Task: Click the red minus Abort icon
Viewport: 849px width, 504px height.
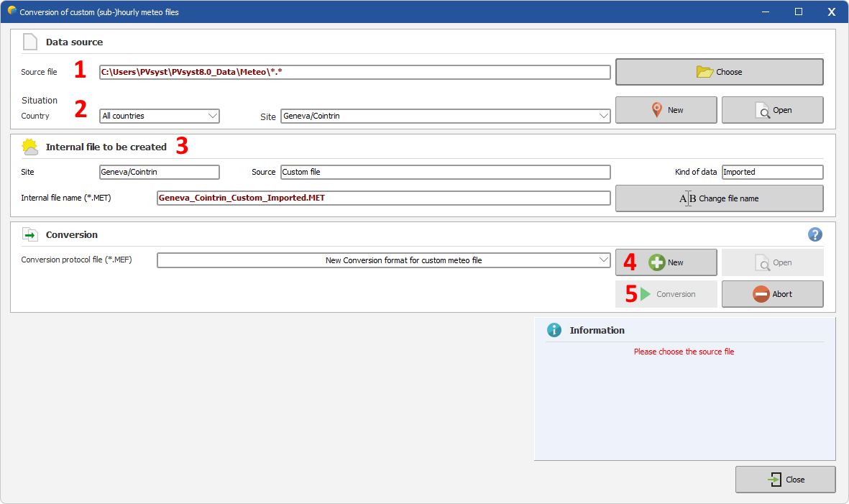Action: (761, 294)
